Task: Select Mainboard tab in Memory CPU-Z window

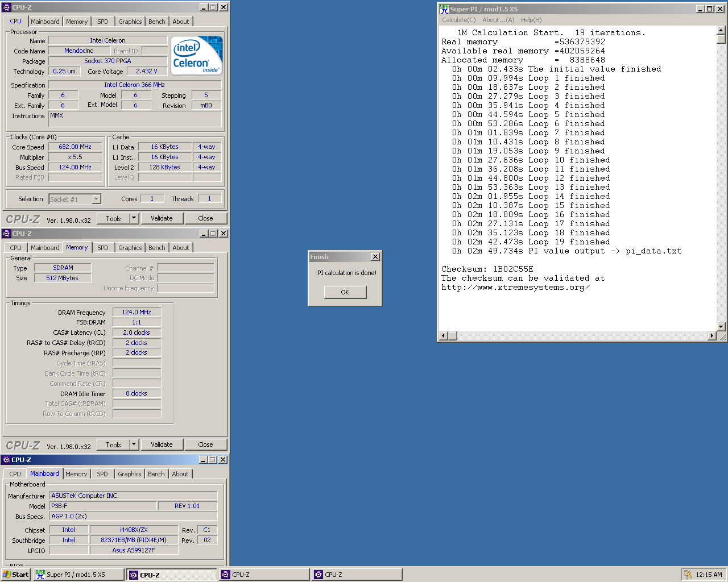Action: click(x=45, y=248)
